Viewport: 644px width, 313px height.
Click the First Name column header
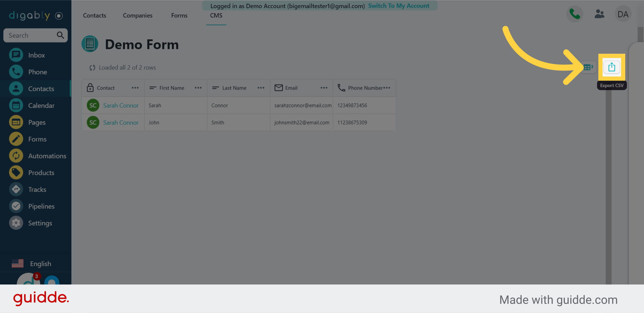[x=176, y=88]
